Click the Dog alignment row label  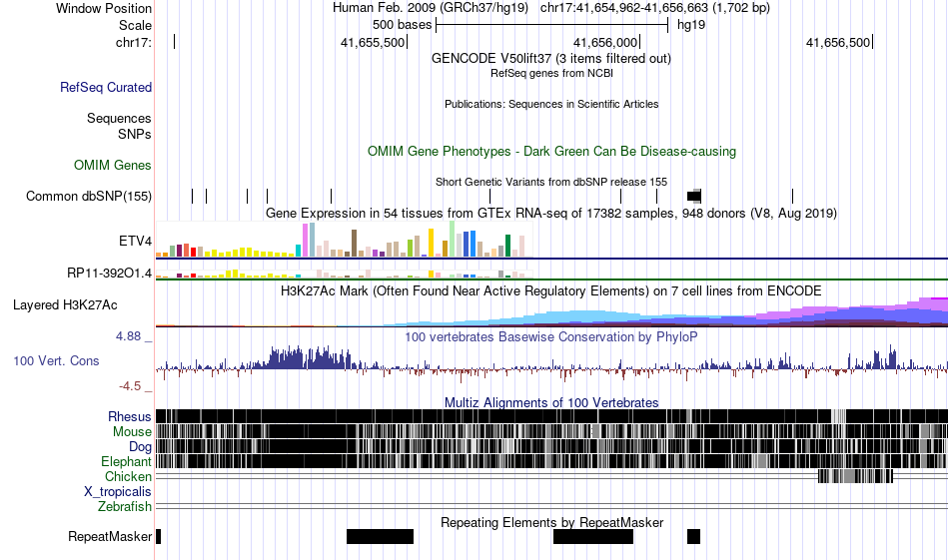tap(141, 447)
